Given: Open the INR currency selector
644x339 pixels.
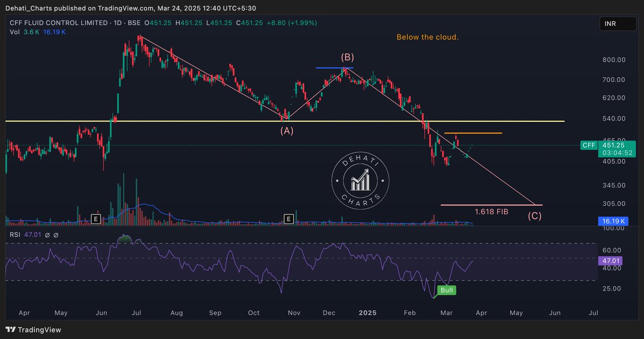Looking at the screenshot, I should point(618,24).
